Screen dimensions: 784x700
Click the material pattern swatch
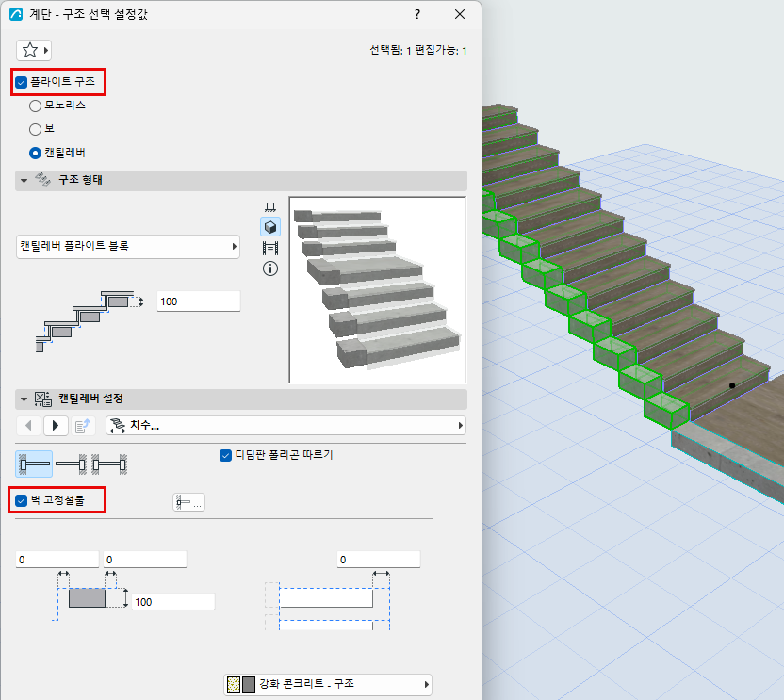click(x=234, y=685)
